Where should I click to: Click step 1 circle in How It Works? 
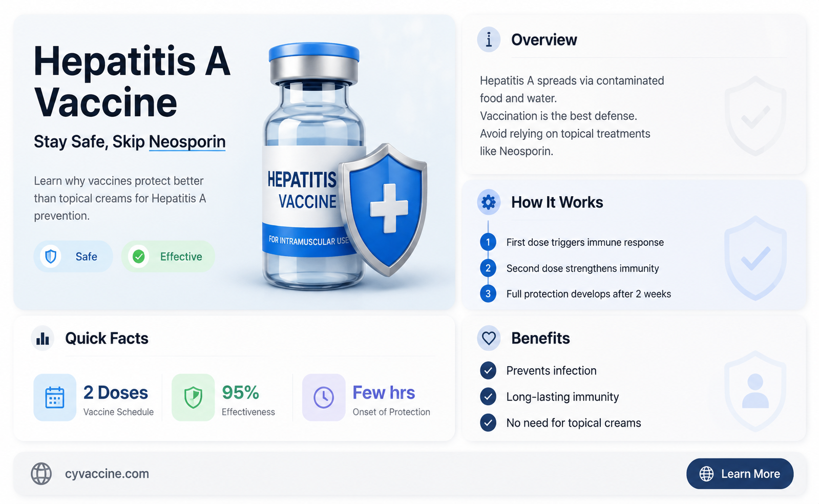[x=488, y=242]
